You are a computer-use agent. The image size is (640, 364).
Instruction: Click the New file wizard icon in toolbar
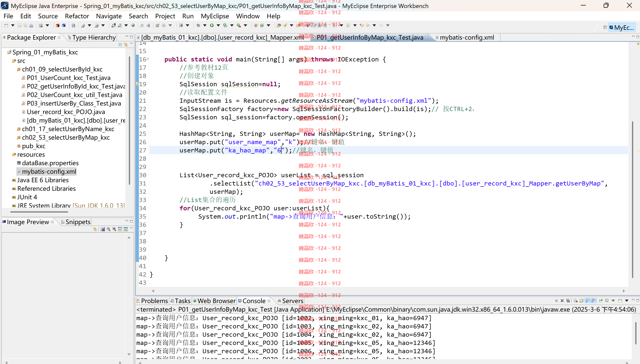click(6, 25)
